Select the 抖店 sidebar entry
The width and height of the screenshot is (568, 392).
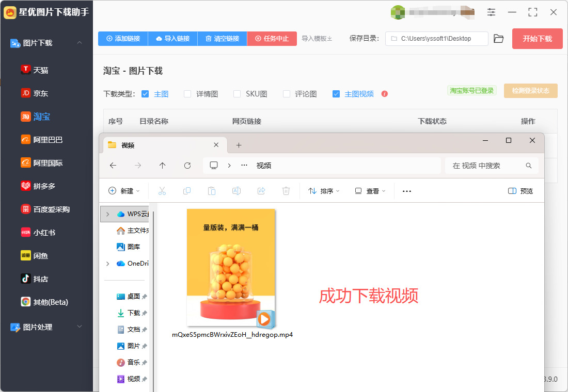(35, 279)
